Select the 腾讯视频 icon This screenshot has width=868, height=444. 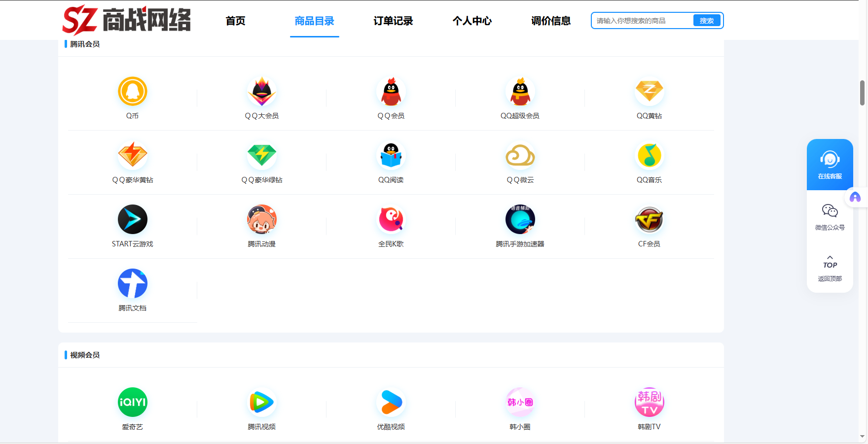[262, 402]
